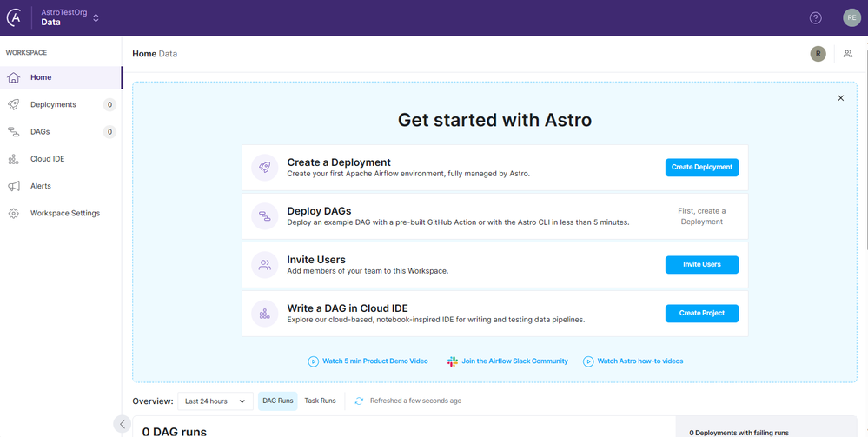Open the Last 24 hours dropdown

point(215,401)
